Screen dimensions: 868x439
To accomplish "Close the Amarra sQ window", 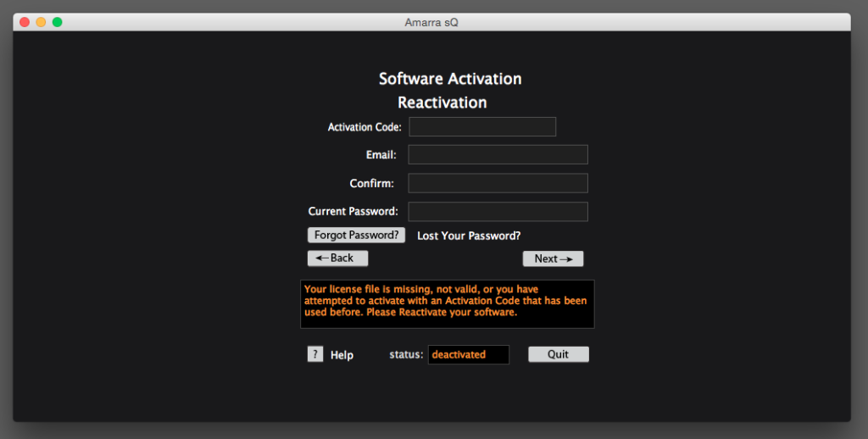I will point(25,22).
